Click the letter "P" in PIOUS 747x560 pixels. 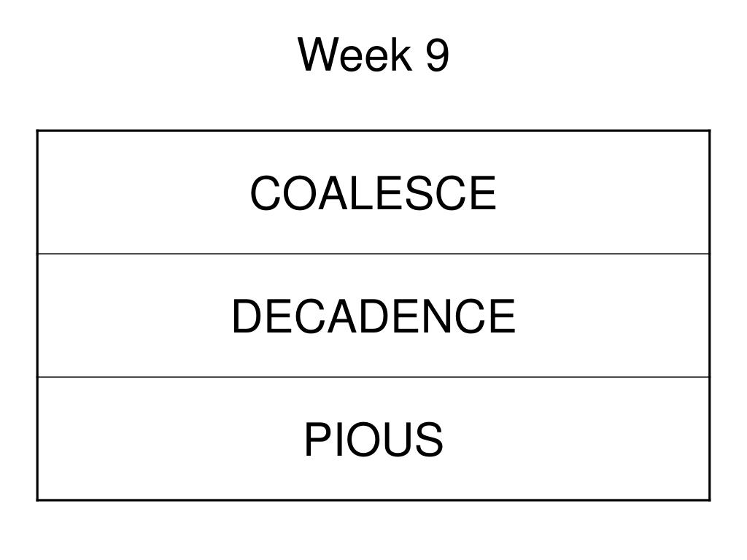pos(316,440)
